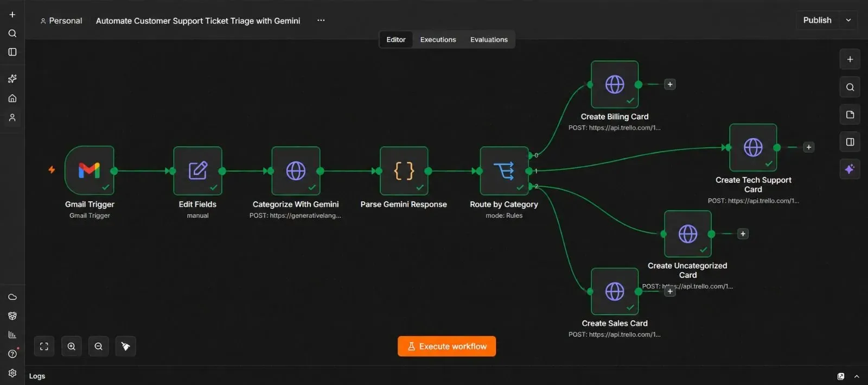Open the templates cube icon in sidebar

point(12,316)
